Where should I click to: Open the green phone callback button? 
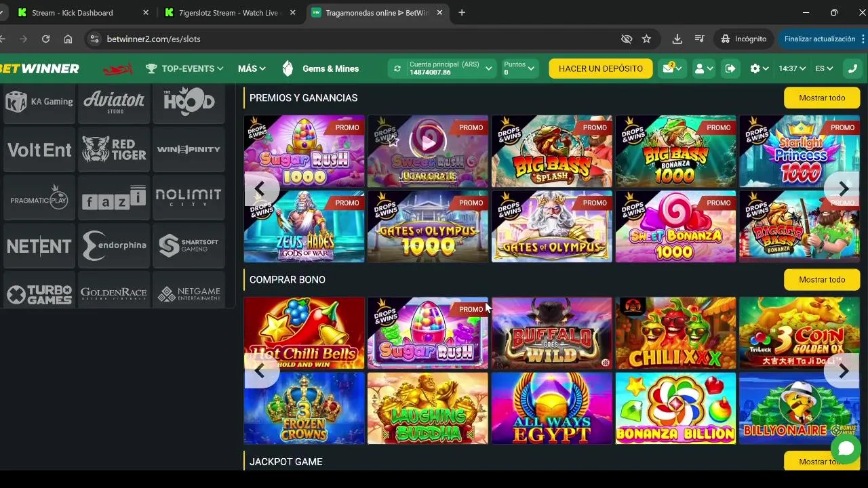852,68
